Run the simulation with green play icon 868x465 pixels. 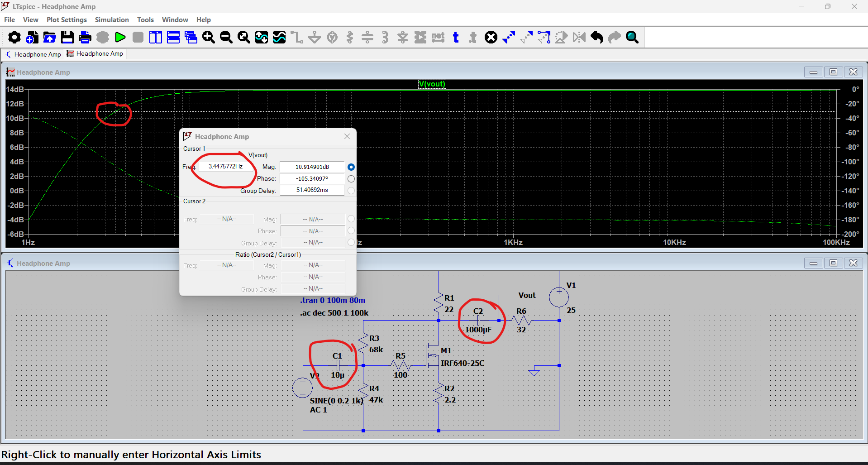click(120, 37)
